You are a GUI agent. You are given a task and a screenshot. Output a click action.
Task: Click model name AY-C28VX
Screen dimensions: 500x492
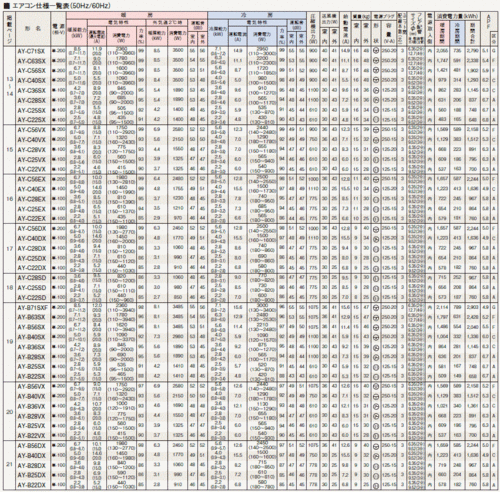(x=32, y=150)
